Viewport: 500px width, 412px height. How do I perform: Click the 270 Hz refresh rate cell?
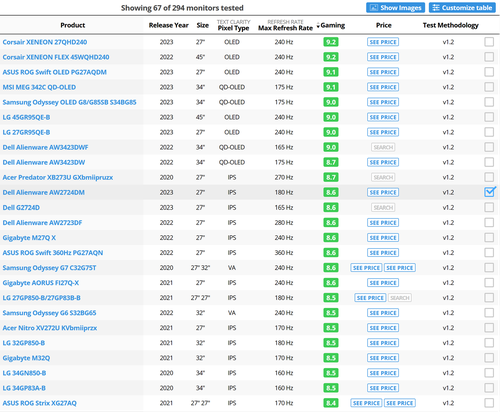(284, 177)
